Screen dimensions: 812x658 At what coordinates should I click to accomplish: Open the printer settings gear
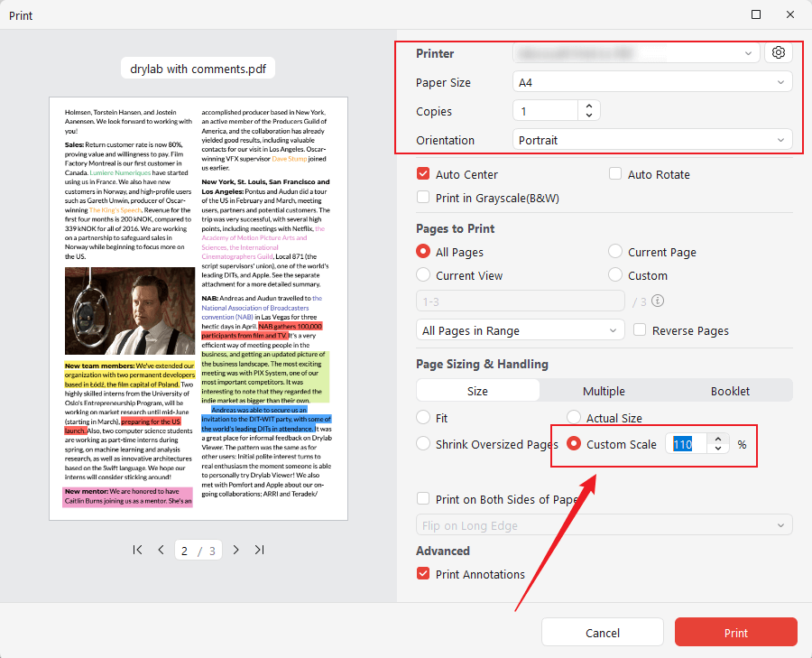tap(778, 52)
